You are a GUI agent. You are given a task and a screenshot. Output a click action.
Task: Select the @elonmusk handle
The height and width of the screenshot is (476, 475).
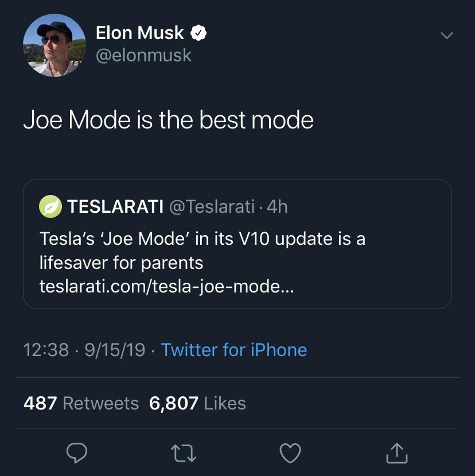point(143,56)
